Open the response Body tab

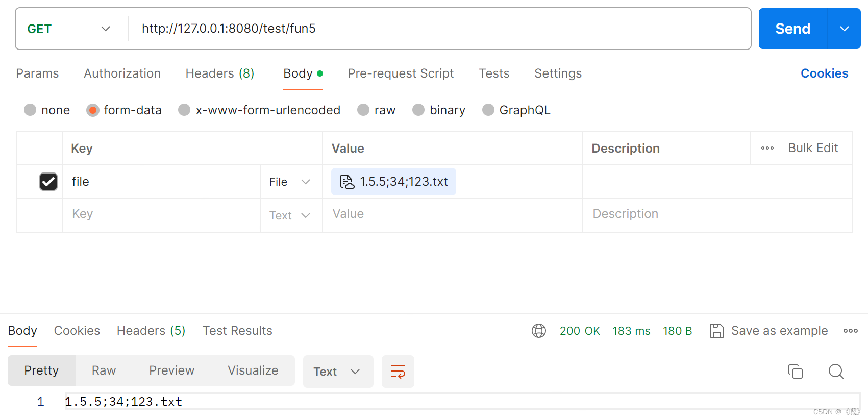tap(22, 331)
